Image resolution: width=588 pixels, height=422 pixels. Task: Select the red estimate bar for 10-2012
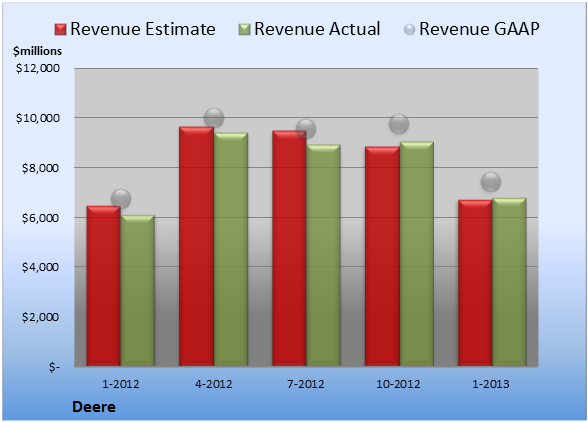[382, 256]
